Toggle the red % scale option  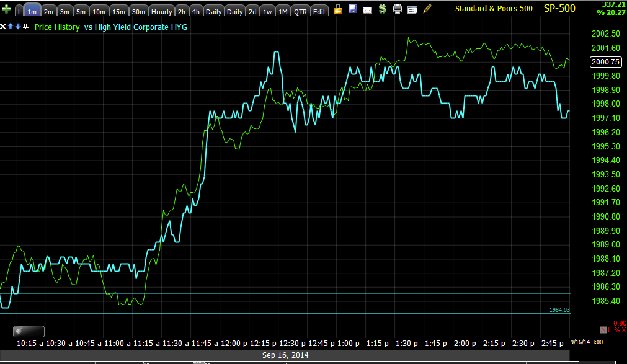(x=617, y=330)
